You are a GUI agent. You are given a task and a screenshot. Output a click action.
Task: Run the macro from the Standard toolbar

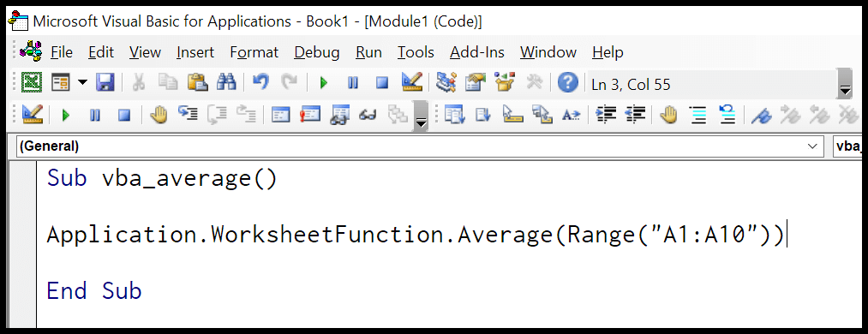point(324,84)
